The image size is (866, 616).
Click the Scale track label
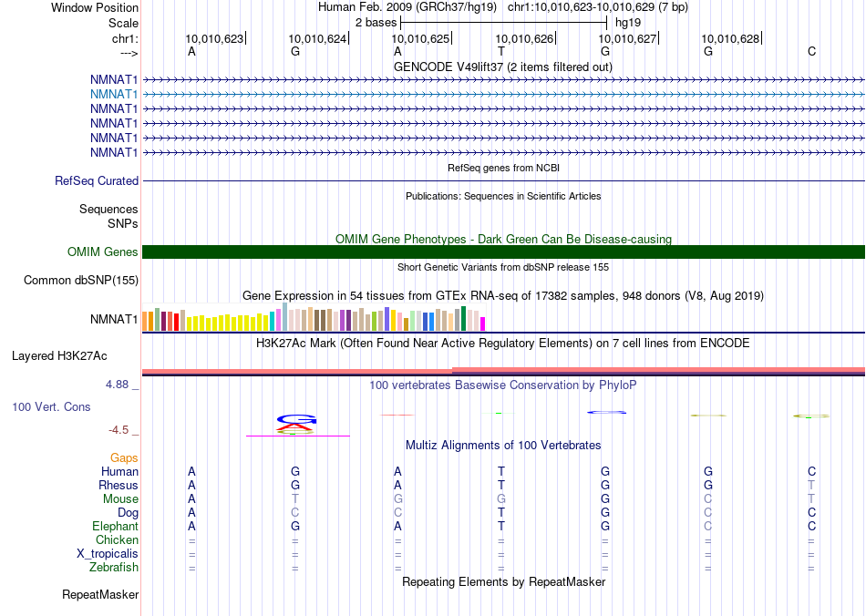click(123, 23)
